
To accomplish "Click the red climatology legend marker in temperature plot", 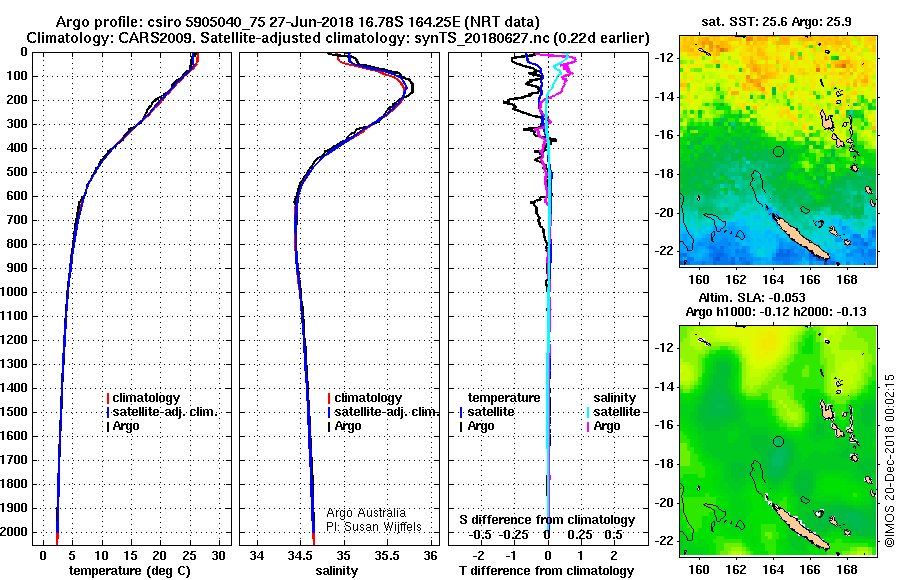I will click(108, 398).
